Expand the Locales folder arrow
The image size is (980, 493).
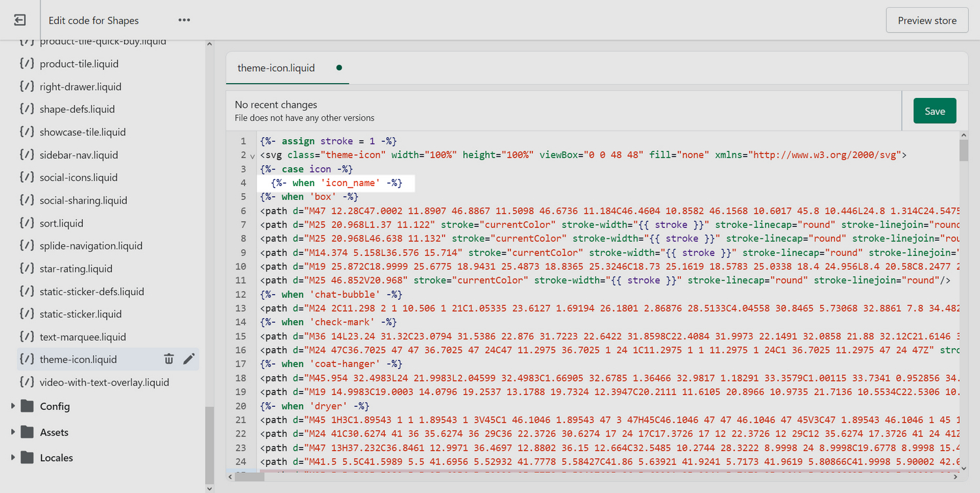(x=12, y=457)
